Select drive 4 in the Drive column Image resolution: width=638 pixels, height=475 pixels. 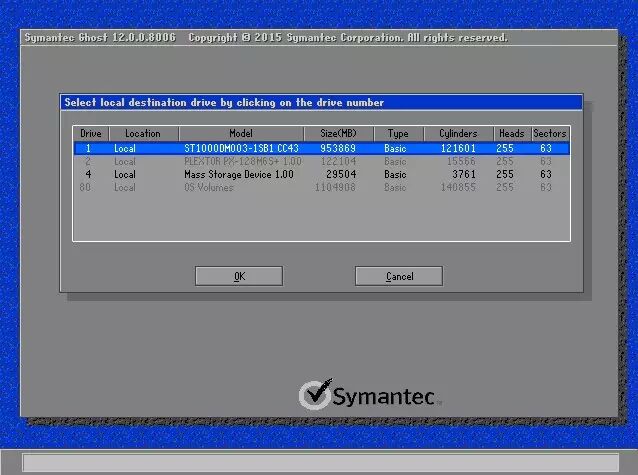88,174
